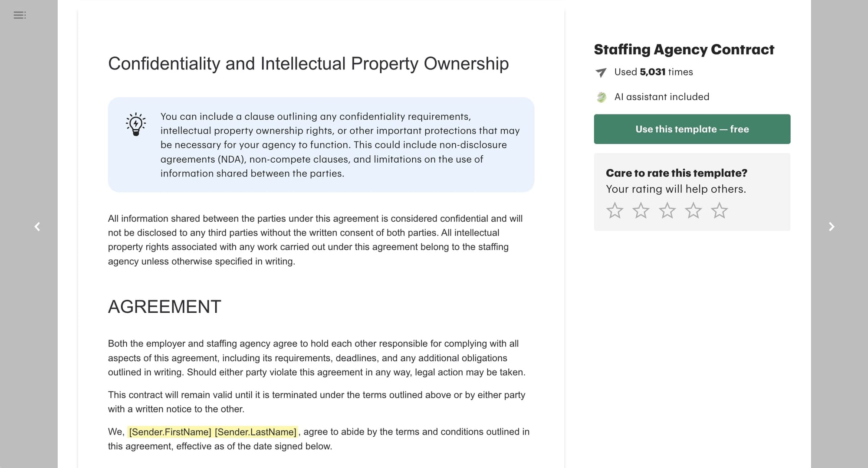This screenshot has width=868, height=468.
Task: Click the blue confidentiality tip callout
Action: 321,145
